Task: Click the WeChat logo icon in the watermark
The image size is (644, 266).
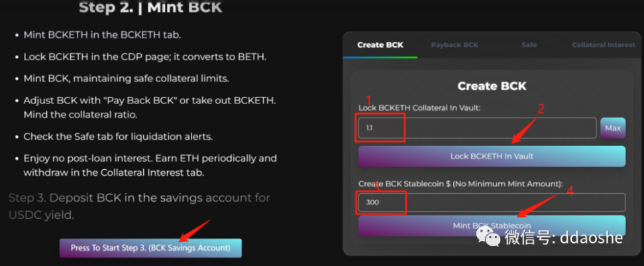Action: [x=488, y=237]
